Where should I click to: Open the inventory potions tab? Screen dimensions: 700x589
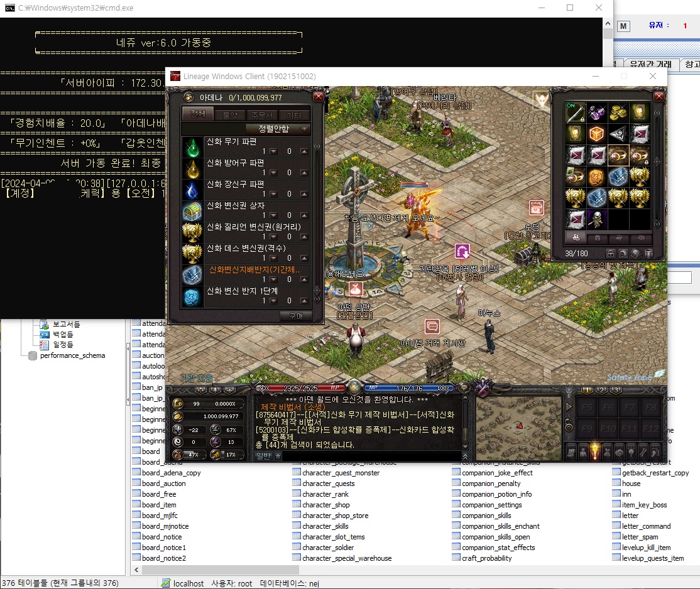click(x=576, y=238)
